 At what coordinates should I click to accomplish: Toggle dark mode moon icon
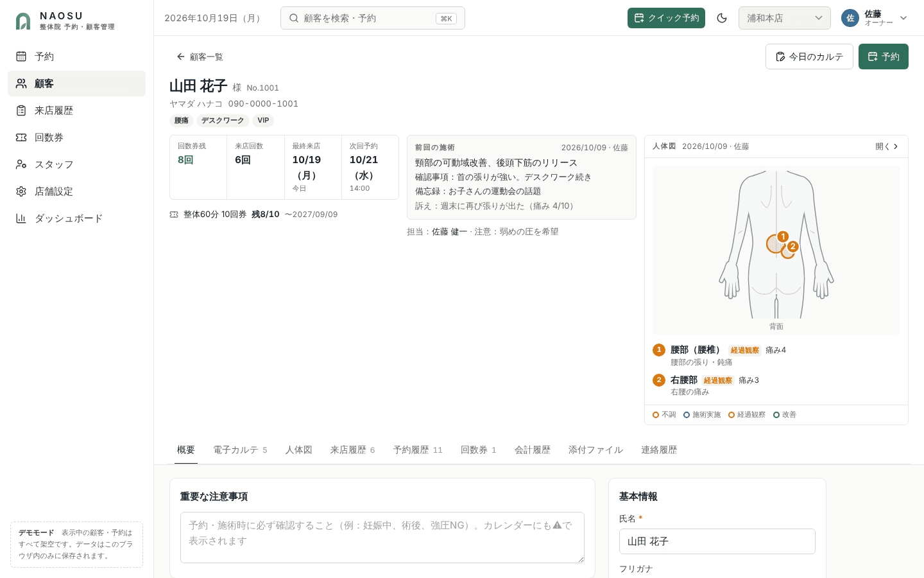point(722,18)
